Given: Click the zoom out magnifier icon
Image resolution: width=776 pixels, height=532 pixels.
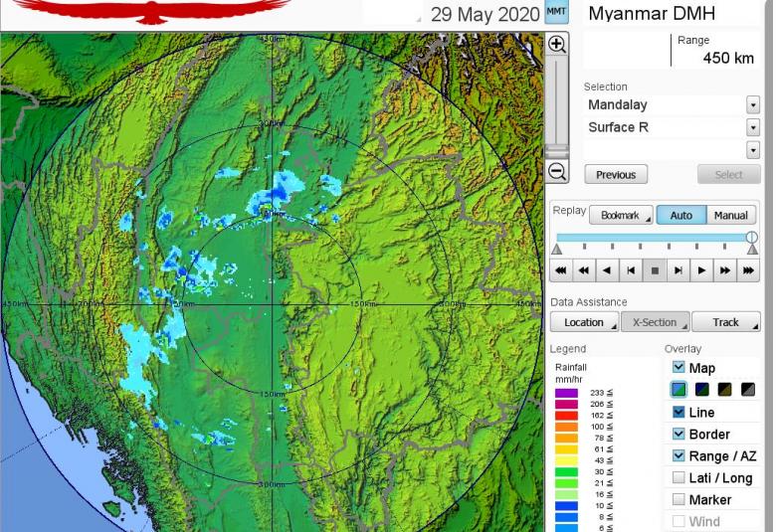Looking at the screenshot, I should pos(557,172).
